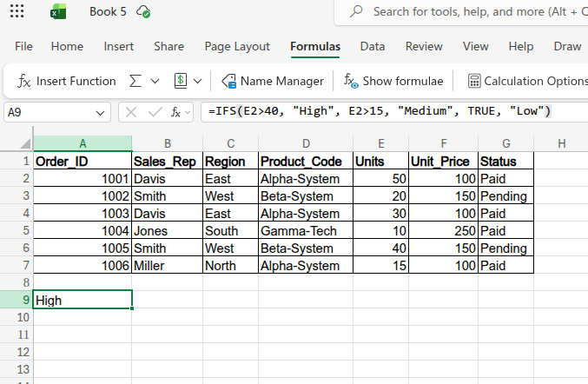The height and width of the screenshot is (384, 588).
Task: Open the File menu
Action: click(x=24, y=46)
